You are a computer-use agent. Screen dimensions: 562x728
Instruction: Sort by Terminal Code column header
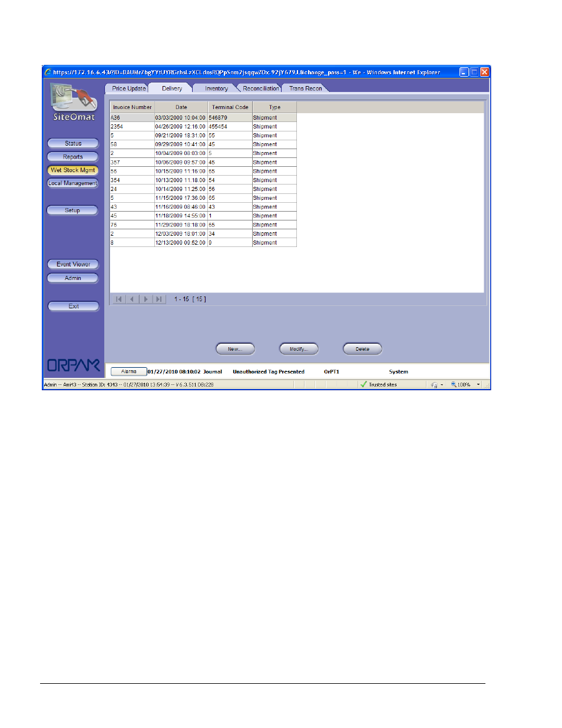pos(230,107)
